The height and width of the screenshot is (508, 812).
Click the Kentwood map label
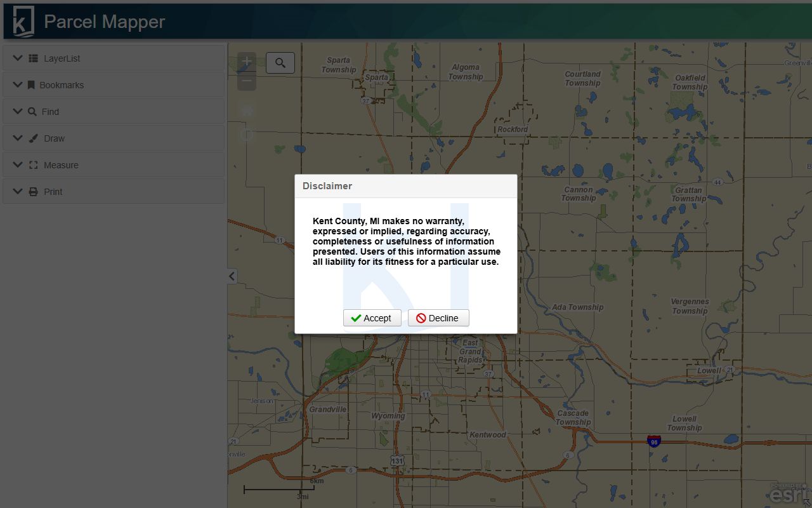tap(488, 435)
